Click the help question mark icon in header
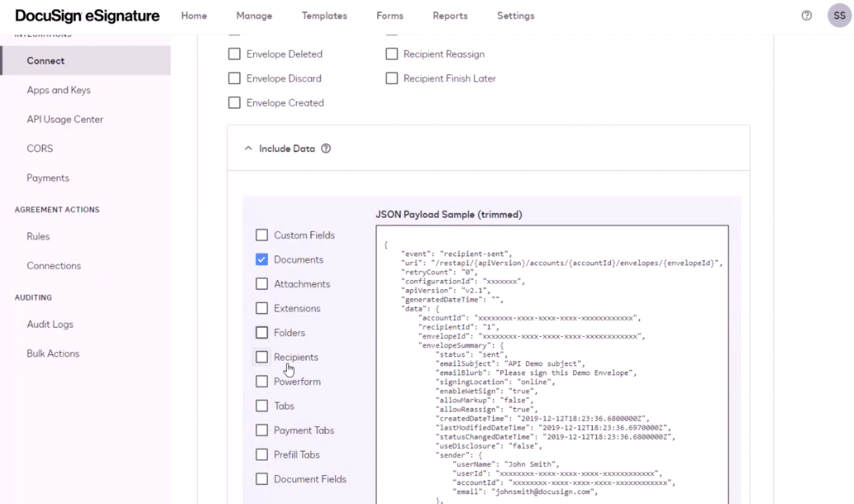Screen dimensions: 854x504 pos(806,16)
